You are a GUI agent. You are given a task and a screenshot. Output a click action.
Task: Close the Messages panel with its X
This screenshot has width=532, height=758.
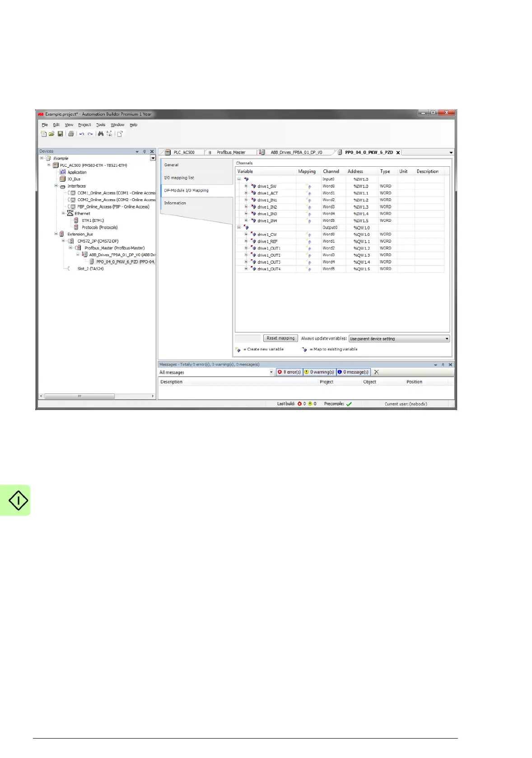click(450, 365)
